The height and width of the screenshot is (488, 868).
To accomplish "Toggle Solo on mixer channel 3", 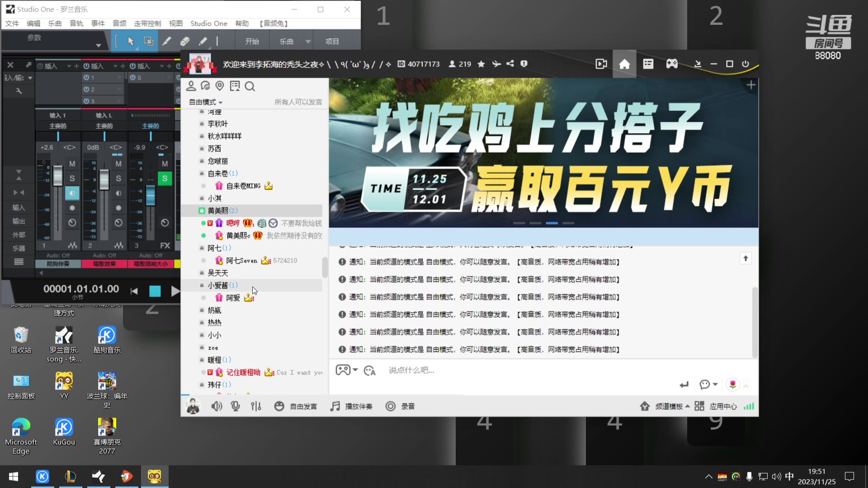I will (164, 178).
